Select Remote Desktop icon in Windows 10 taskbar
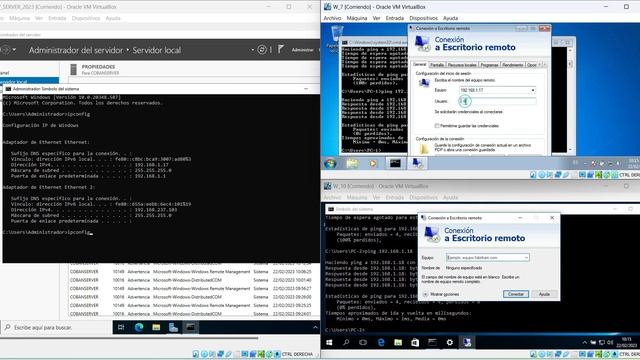The image size is (640, 360). [467, 342]
